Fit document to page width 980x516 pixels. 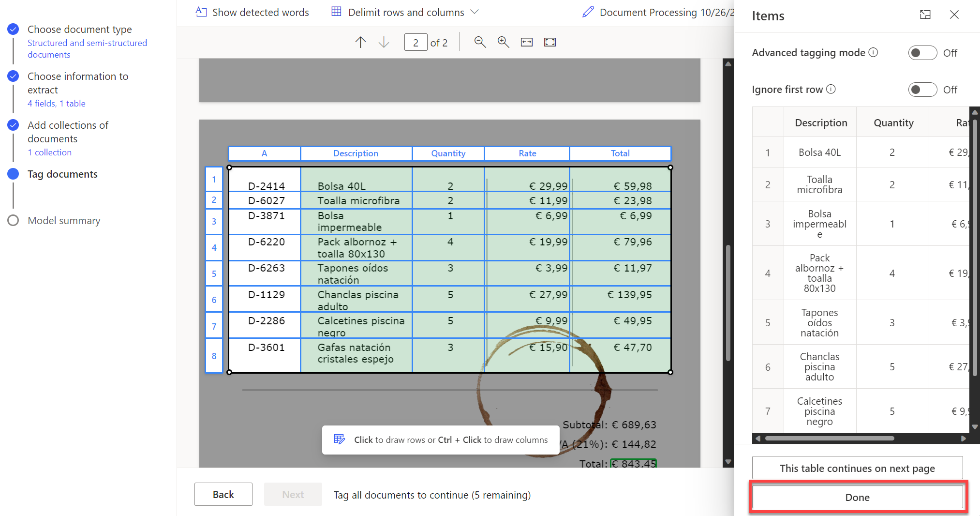coord(526,42)
